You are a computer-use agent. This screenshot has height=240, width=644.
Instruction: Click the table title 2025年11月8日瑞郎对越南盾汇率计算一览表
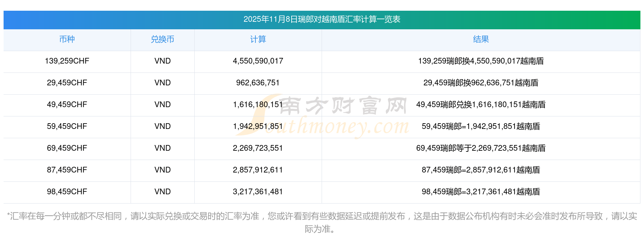[322, 19]
